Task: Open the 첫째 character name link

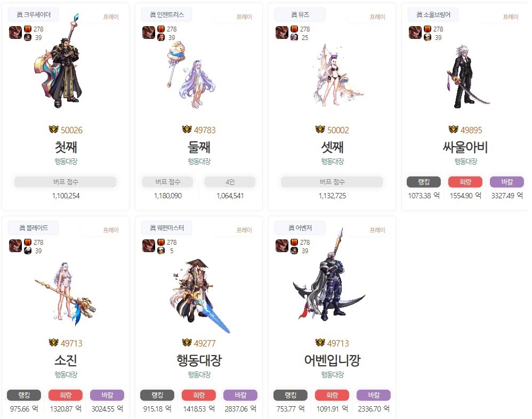Action: click(x=66, y=147)
